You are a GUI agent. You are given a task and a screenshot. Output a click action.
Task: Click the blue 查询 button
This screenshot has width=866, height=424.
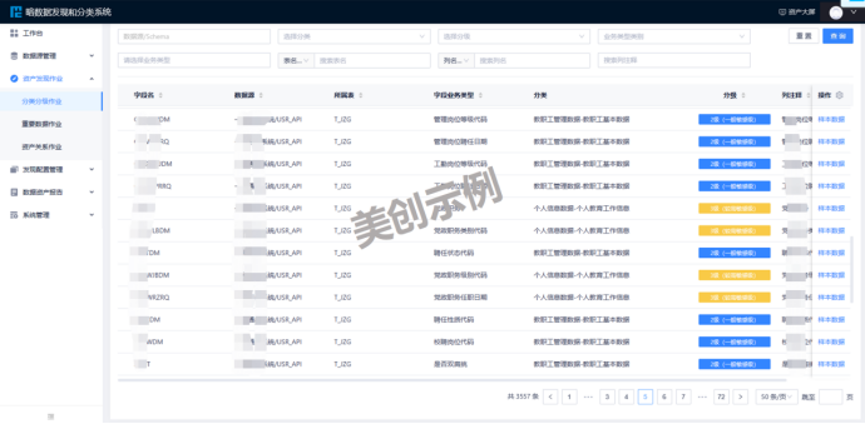[837, 36]
